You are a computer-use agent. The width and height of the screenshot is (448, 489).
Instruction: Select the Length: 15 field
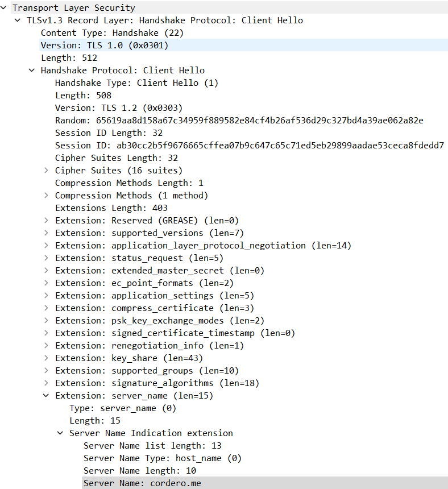click(95, 420)
